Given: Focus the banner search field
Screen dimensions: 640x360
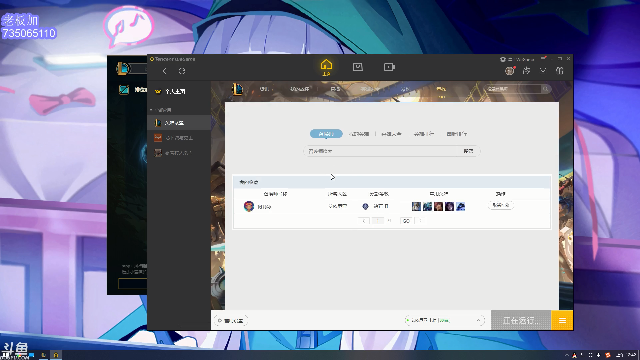Looking at the screenshot, I should [x=513, y=89].
